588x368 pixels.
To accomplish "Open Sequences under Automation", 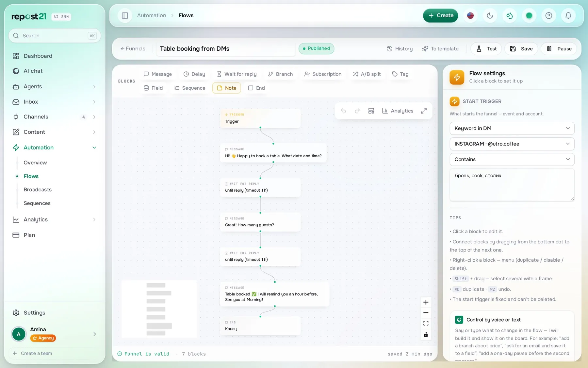I will coord(37,203).
